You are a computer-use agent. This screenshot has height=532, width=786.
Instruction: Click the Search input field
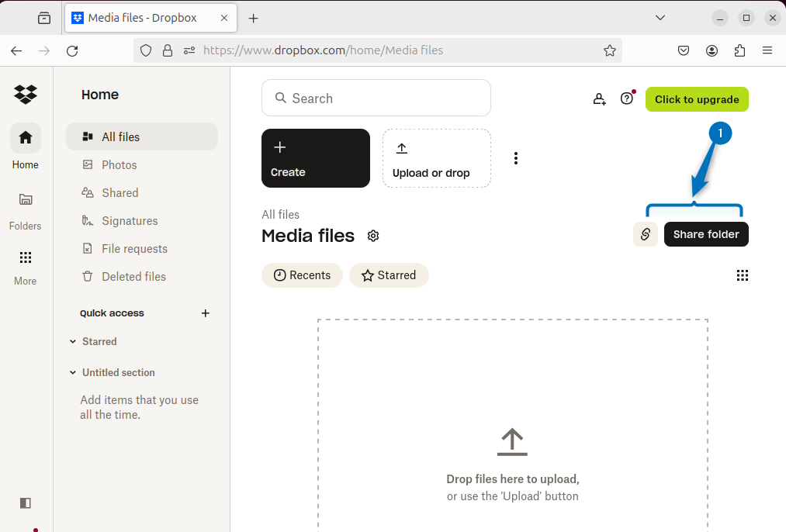(x=376, y=98)
